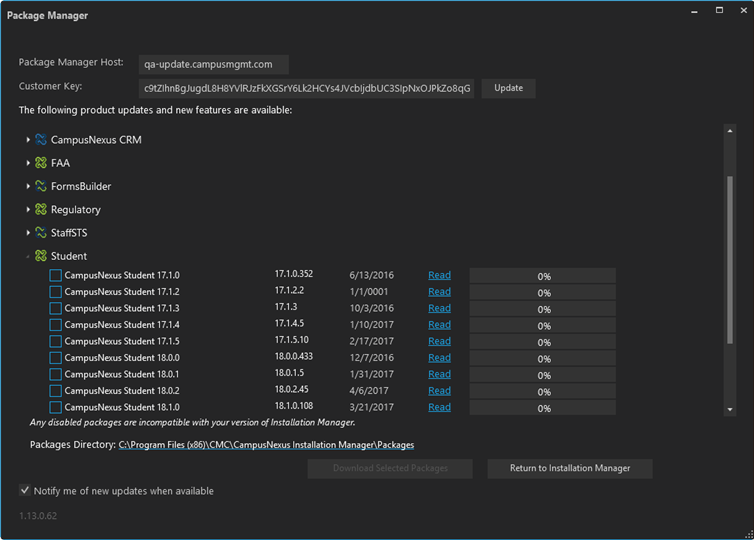The width and height of the screenshot is (754, 540).
Task: Click Return to Installation Manager button
Action: click(x=570, y=468)
